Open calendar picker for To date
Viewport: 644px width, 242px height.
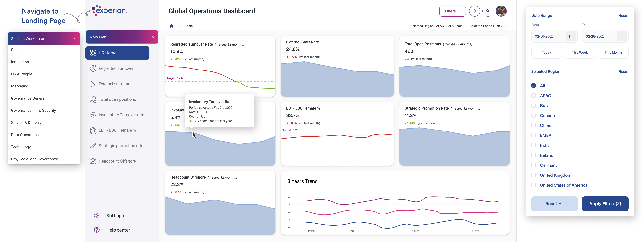click(622, 36)
